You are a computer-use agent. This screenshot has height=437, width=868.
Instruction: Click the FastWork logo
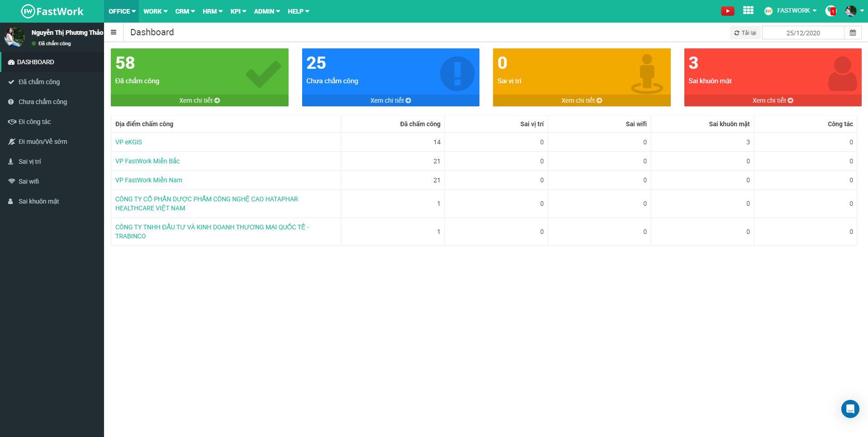coord(52,11)
